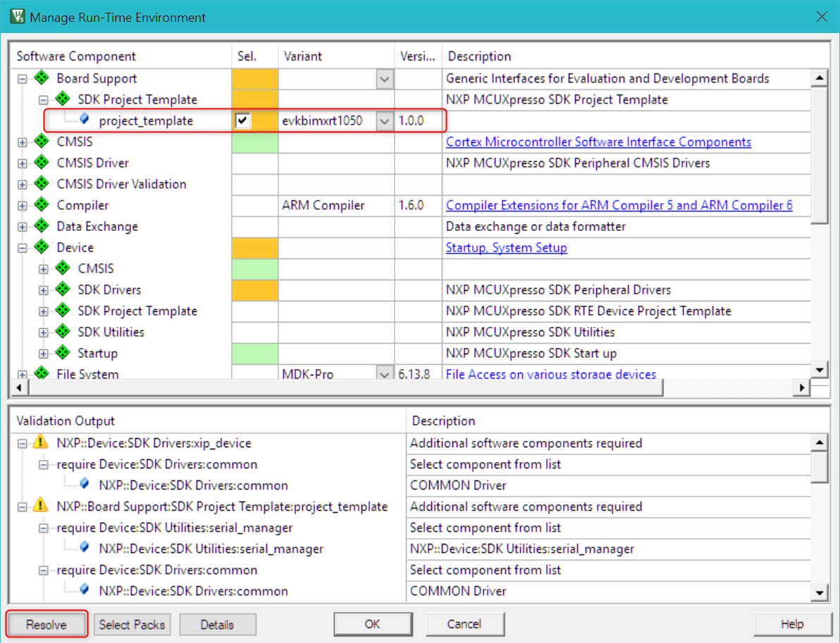
Task: Click the SDK Utilities component icon
Action: tap(63, 332)
